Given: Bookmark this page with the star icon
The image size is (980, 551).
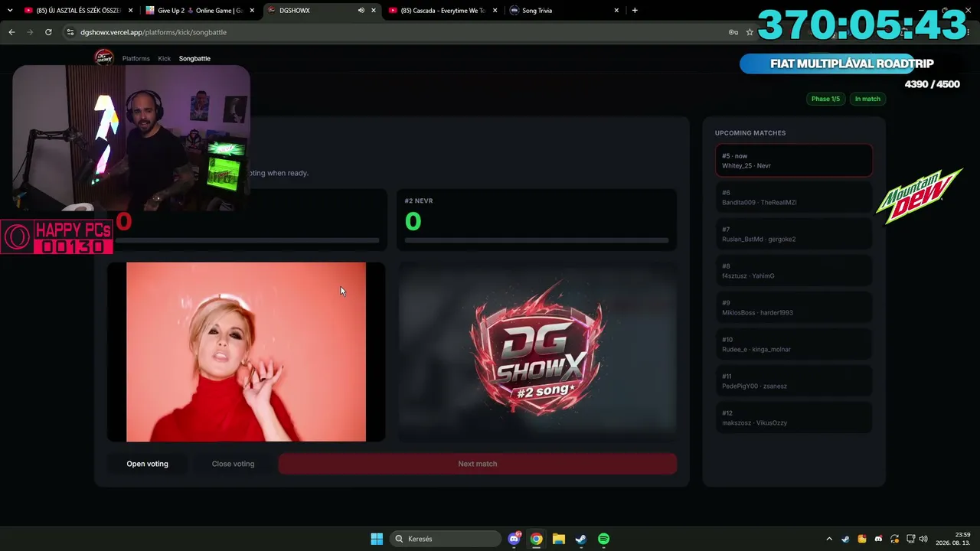Looking at the screenshot, I should click(x=750, y=32).
